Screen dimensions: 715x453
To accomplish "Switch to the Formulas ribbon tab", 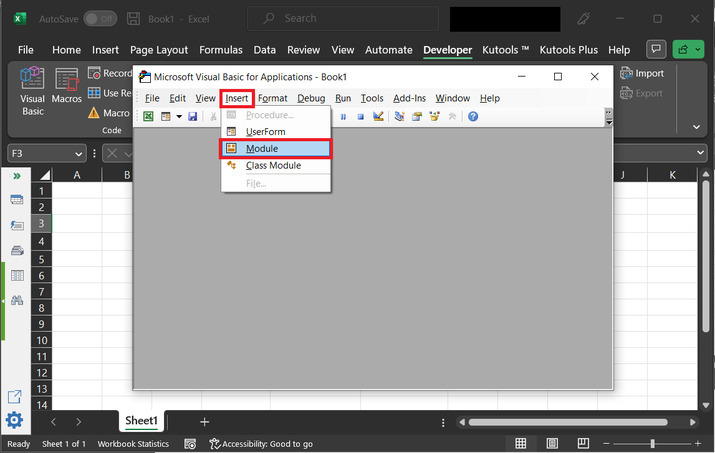I will (x=221, y=50).
